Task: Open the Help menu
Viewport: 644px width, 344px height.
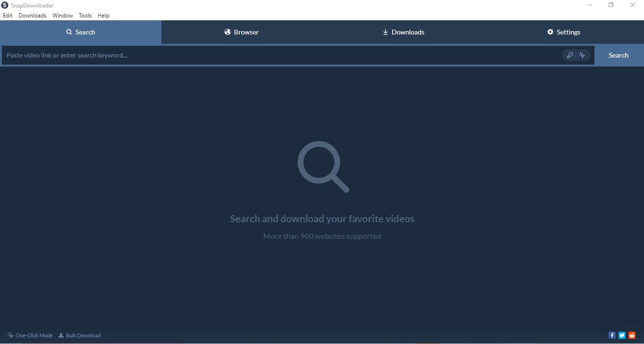Action: pyautogui.click(x=103, y=16)
